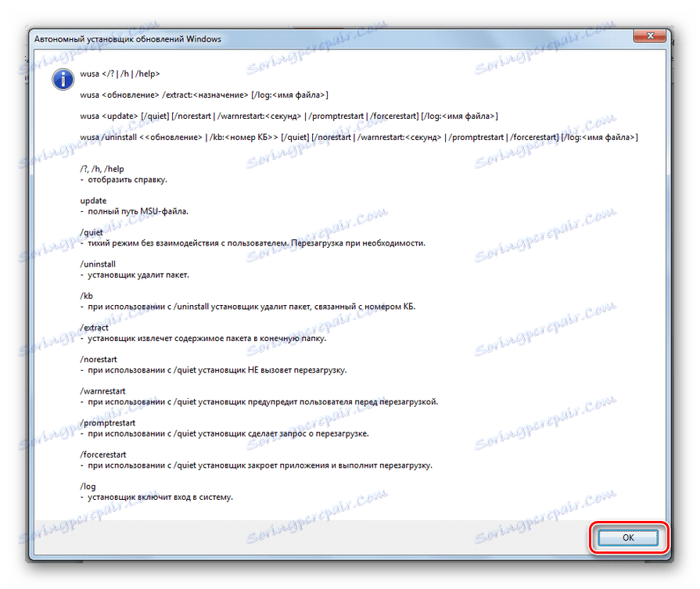Click the 'сделает запрос о перезагрузке' description

[224, 433]
